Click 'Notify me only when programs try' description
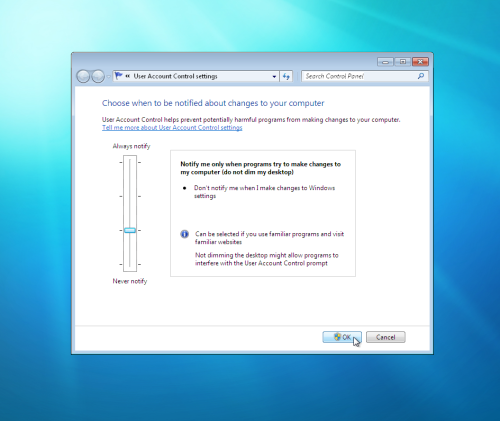Viewport: 500px width, 421px height. 261,168
